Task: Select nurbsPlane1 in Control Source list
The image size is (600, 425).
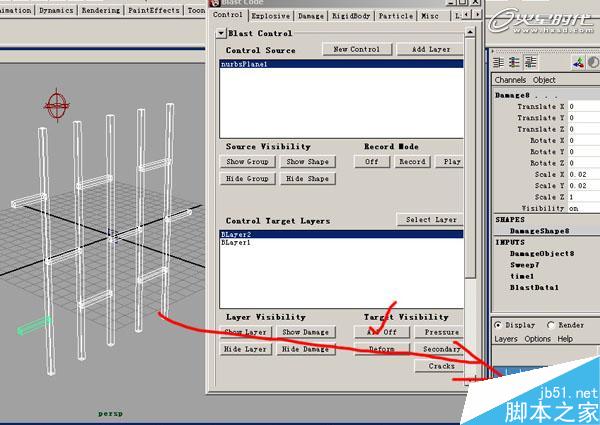Action: point(342,64)
